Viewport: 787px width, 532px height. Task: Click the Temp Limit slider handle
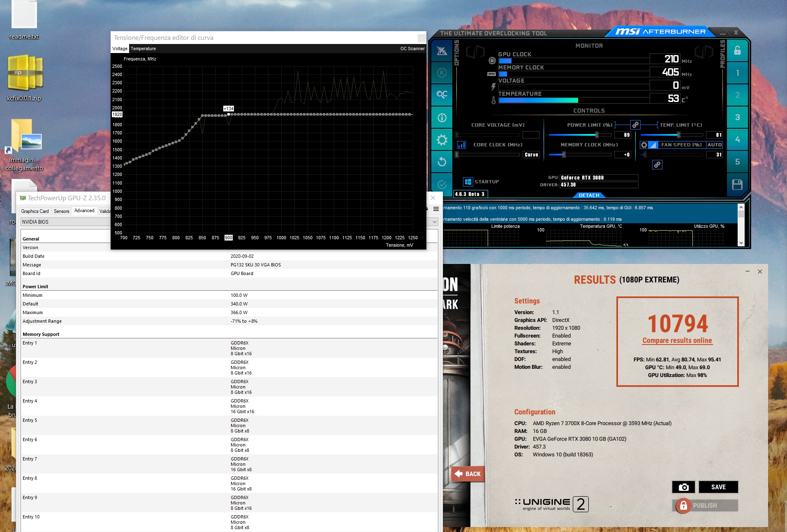[678, 135]
